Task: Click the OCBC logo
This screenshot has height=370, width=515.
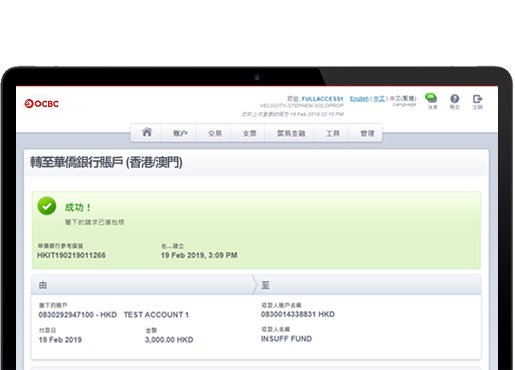Action: 41,104
